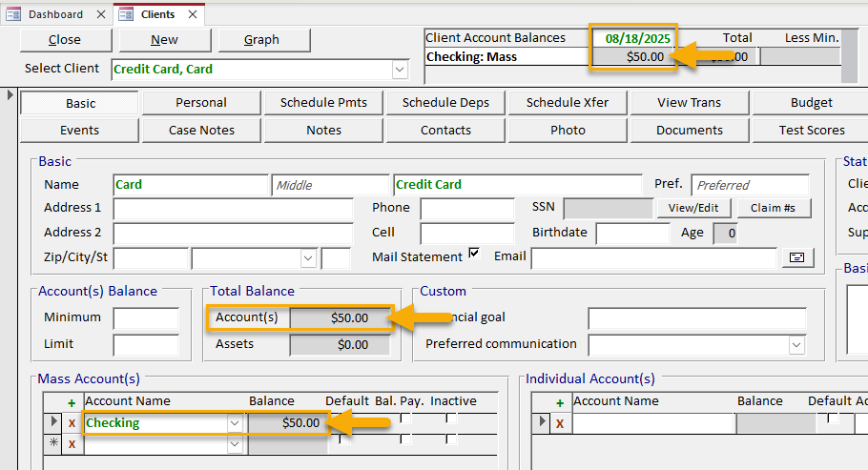Mark the Checking account as Inactive
The height and width of the screenshot is (470, 868).
pos(451,419)
